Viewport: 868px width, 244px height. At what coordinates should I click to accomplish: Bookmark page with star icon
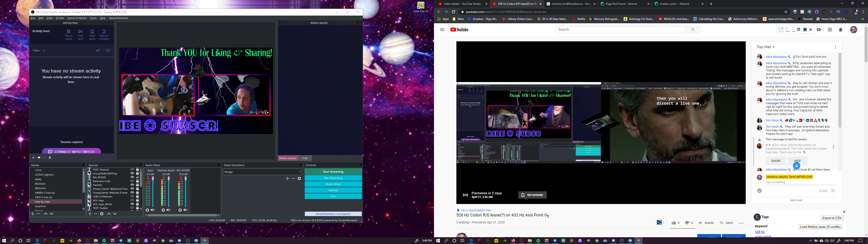click(x=786, y=12)
